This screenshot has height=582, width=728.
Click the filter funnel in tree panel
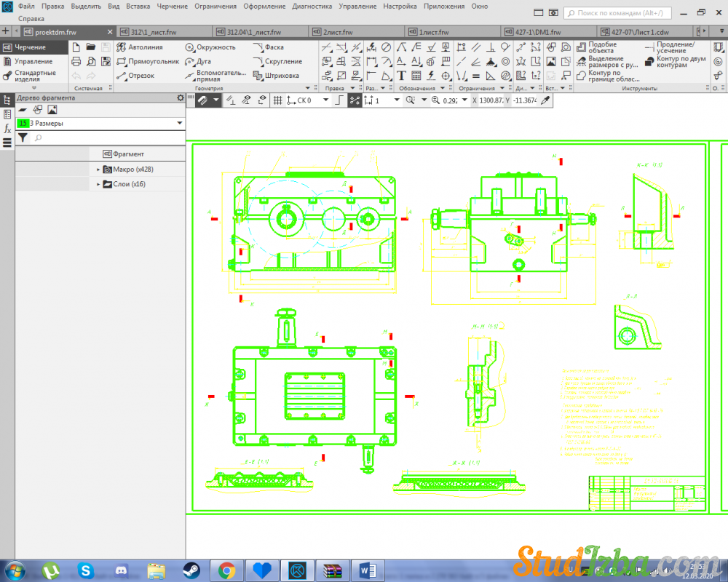pyautogui.click(x=23, y=137)
